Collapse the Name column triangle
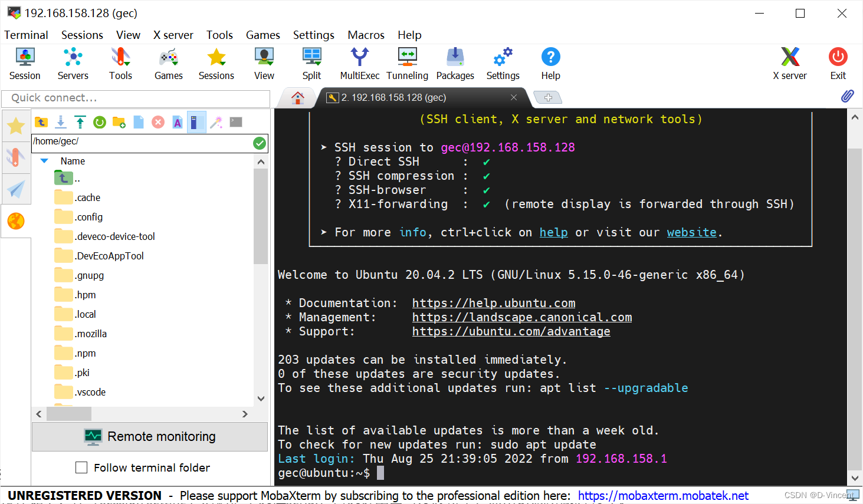The height and width of the screenshot is (504, 863). pyautogui.click(x=44, y=161)
